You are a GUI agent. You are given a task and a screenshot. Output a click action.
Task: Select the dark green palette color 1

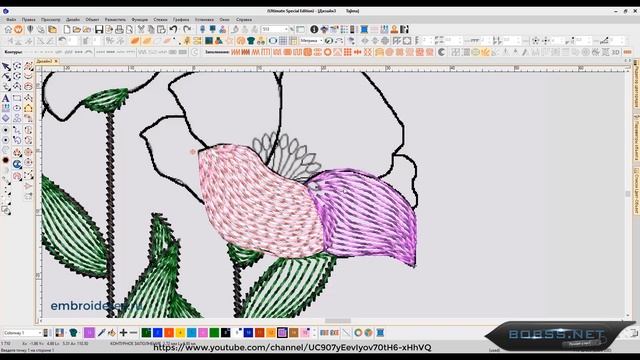(146, 333)
